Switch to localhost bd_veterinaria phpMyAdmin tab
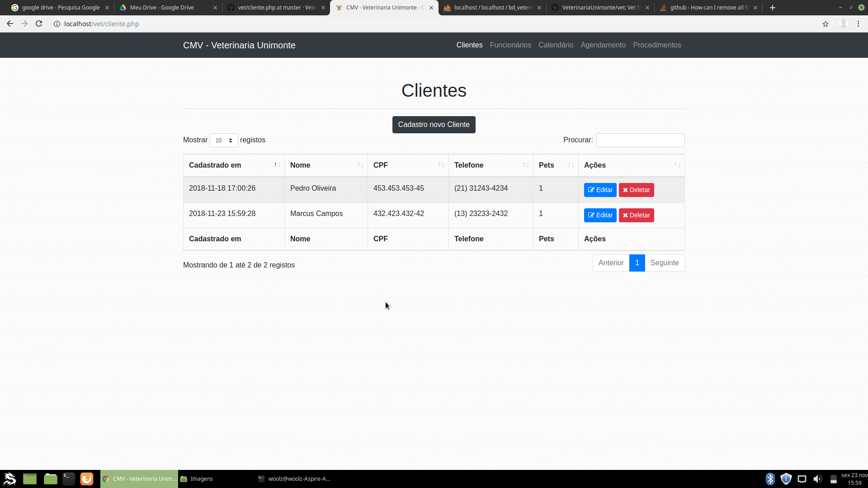868x488 pixels. (x=493, y=8)
